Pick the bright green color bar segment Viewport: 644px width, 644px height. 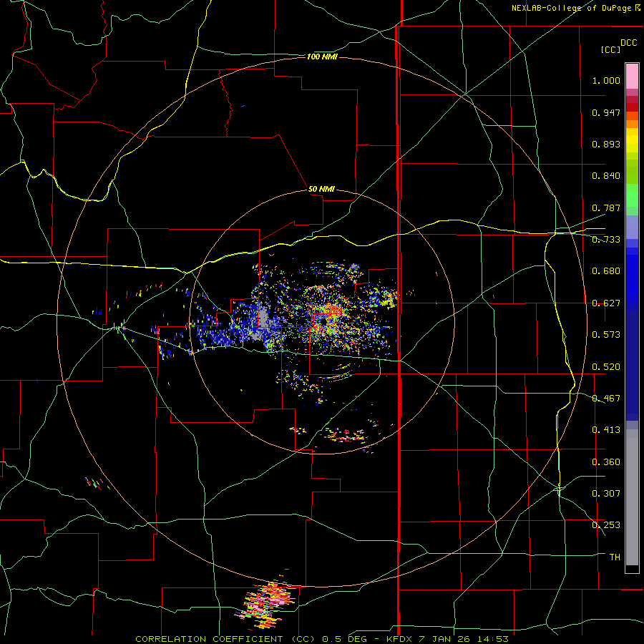(x=632, y=195)
